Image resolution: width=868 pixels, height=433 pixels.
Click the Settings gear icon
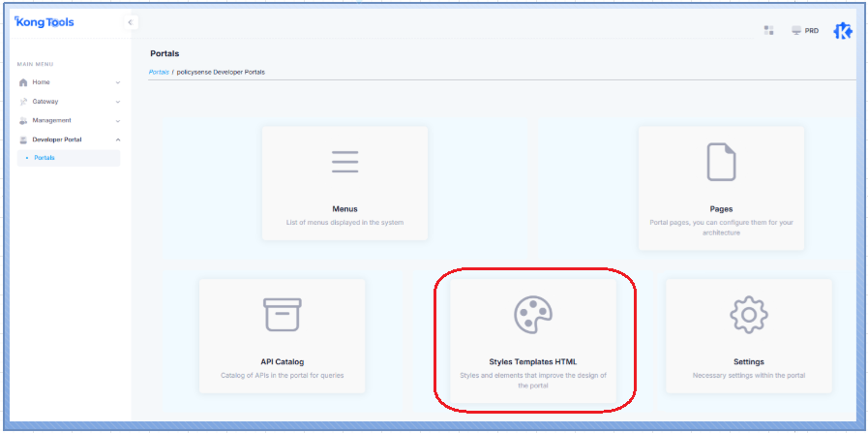(x=748, y=315)
